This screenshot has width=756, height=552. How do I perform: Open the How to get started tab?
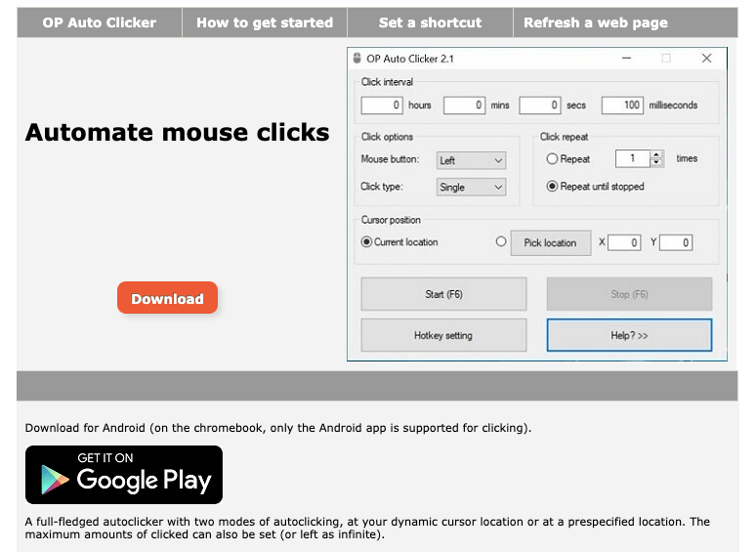[265, 22]
